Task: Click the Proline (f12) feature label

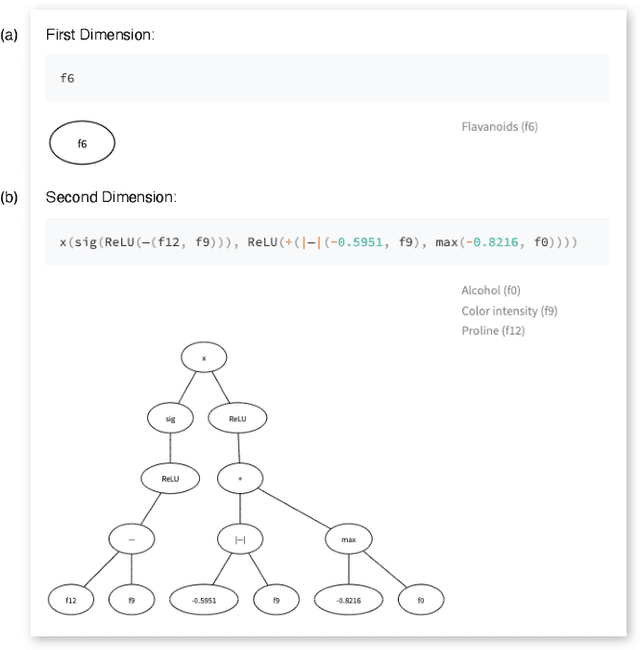Action: click(x=492, y=330)
